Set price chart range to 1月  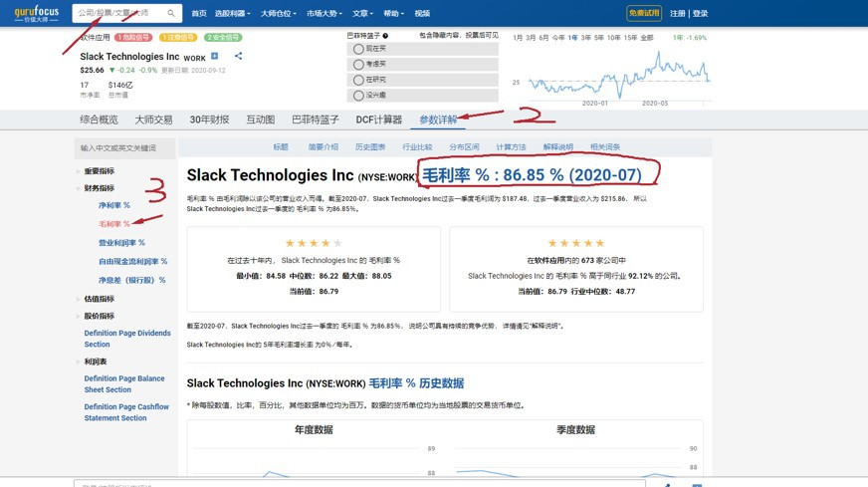pos(518,38)
